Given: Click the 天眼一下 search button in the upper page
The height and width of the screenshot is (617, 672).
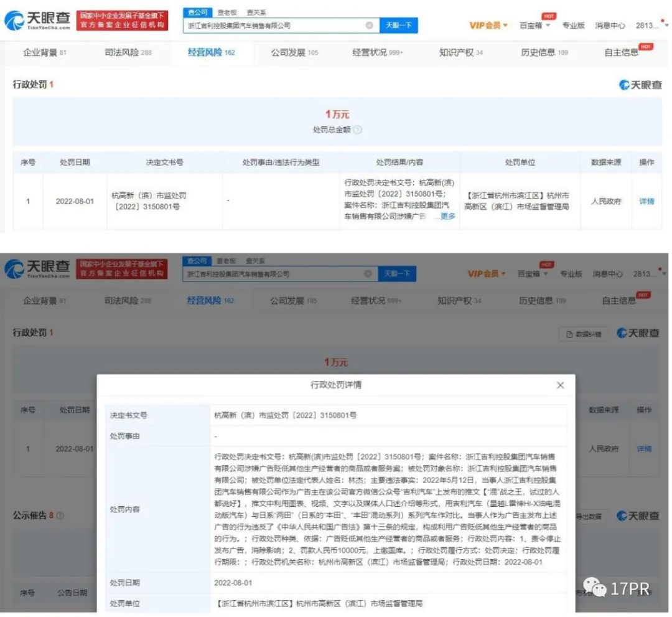Looking at the screenshot, I should (x=399, y=26).
